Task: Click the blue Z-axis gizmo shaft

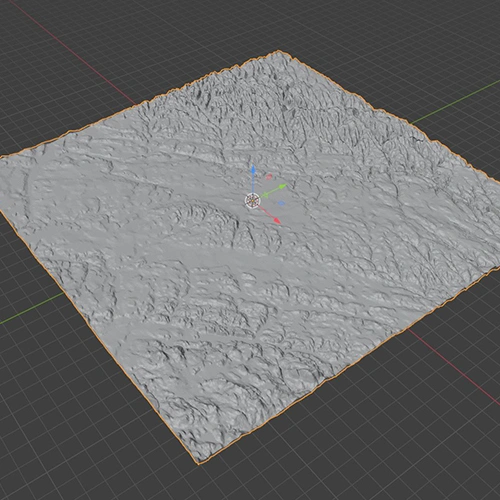Action: point(253,183)
